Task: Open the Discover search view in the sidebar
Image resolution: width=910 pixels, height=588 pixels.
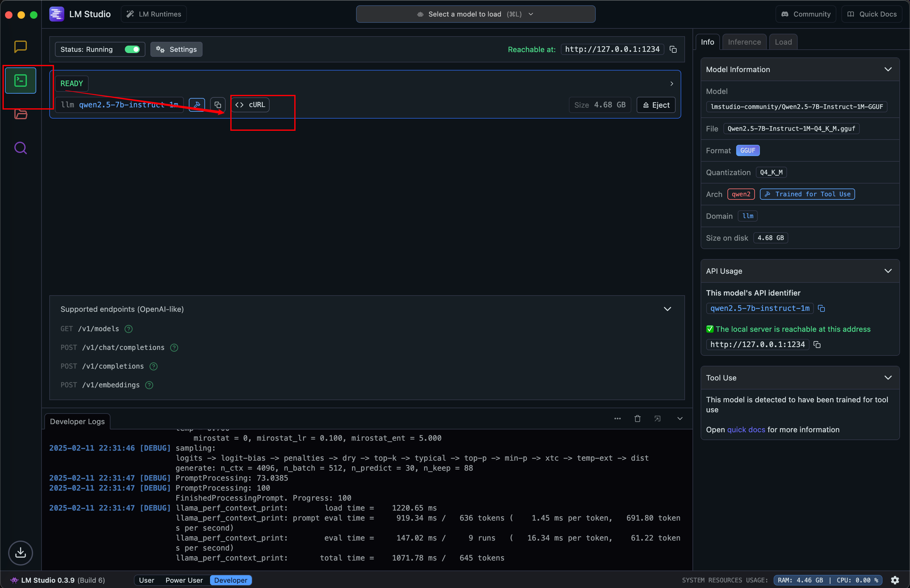Action: pos(21,148)
